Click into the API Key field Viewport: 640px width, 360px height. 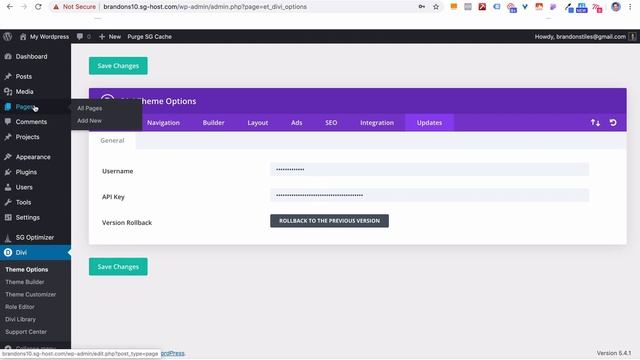click(x=429, y=195)
